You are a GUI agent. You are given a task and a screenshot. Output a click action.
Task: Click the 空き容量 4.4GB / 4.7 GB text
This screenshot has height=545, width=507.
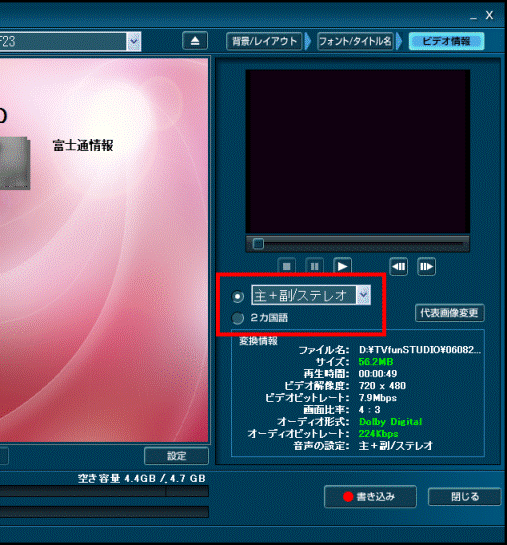[142, 479]
